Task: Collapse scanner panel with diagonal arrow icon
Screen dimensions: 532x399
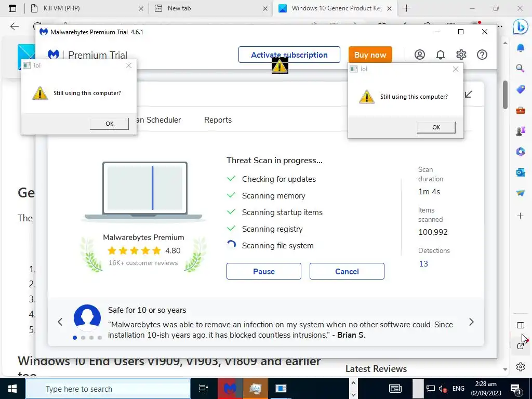Action: point(469,94)
